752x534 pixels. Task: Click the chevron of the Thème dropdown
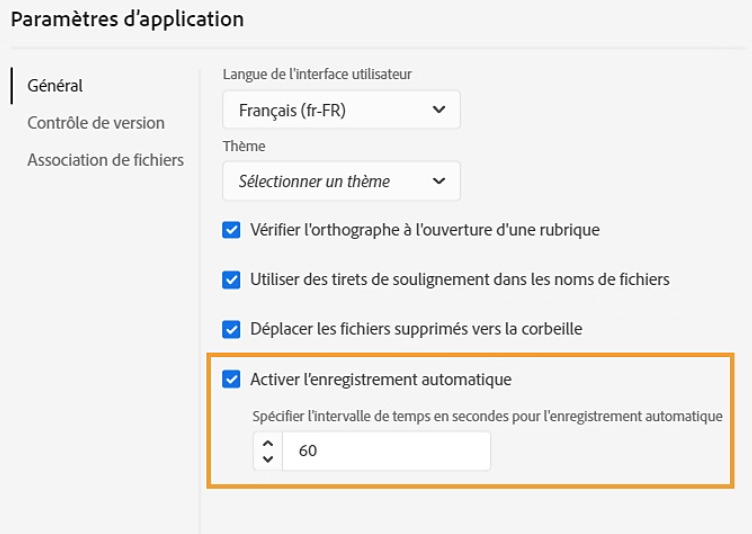(438, 181)
